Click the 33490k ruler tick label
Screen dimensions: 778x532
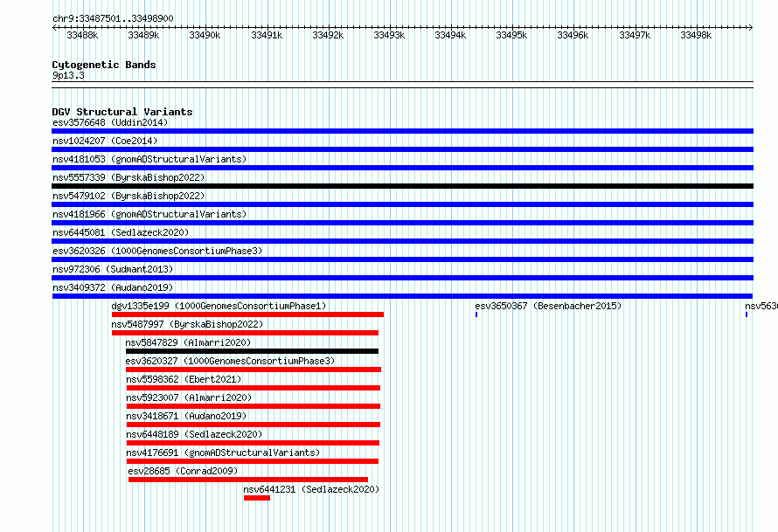tap(205, 35)
